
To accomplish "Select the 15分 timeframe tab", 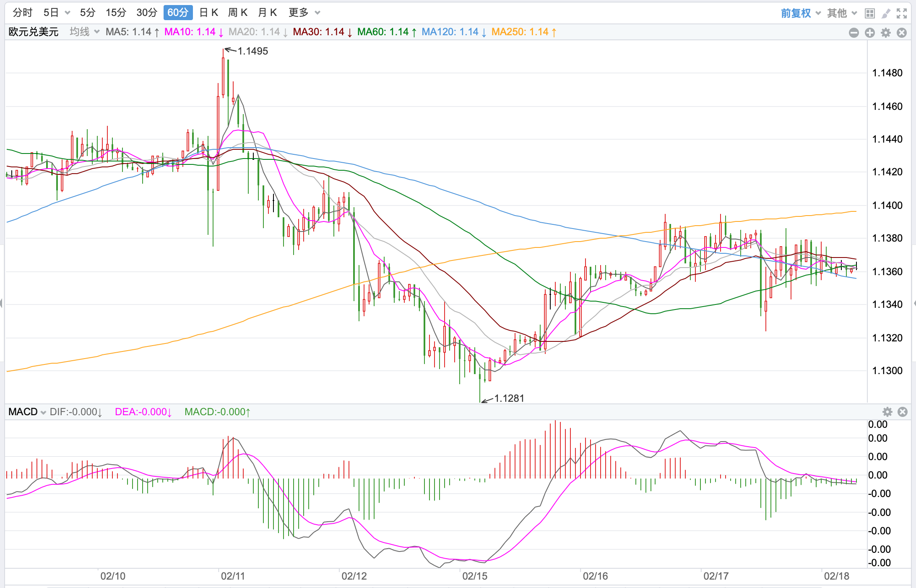I will click(116, 13).
